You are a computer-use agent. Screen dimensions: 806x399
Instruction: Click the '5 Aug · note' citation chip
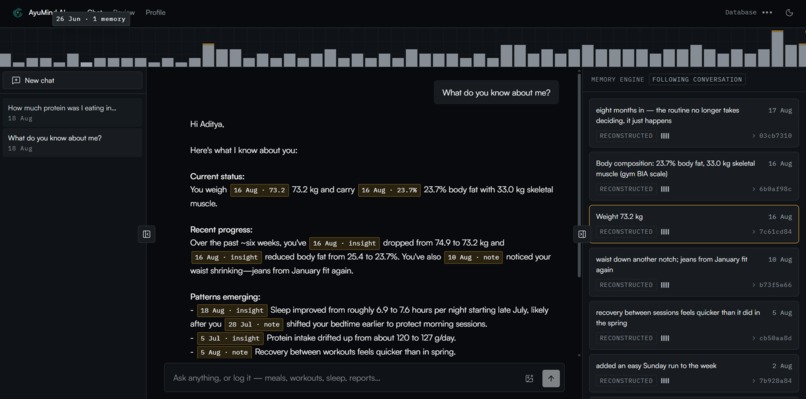(x=224, y=352)
